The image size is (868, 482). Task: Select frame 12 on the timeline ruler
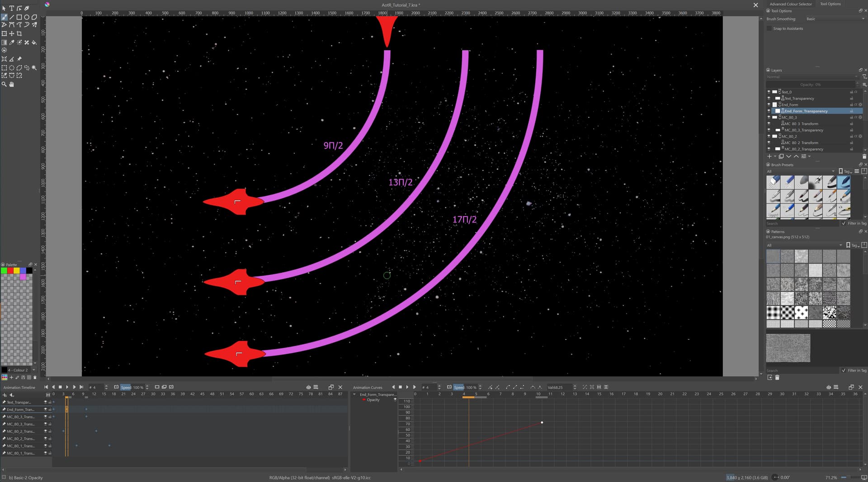pyautogui.click(x=94, y=394)
